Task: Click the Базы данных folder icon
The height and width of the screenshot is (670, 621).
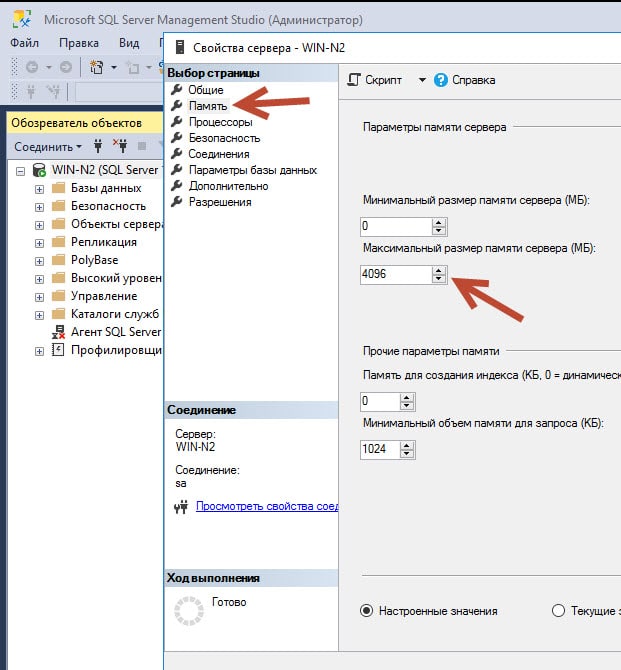Action: 58,188
